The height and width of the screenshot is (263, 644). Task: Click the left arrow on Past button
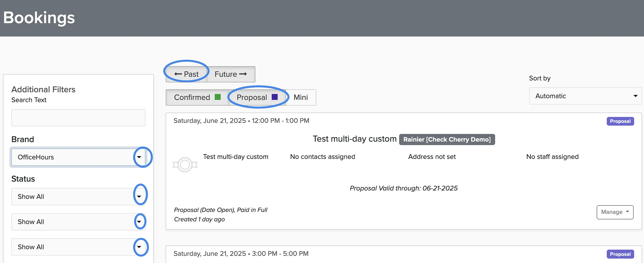(x=178, y=74)
